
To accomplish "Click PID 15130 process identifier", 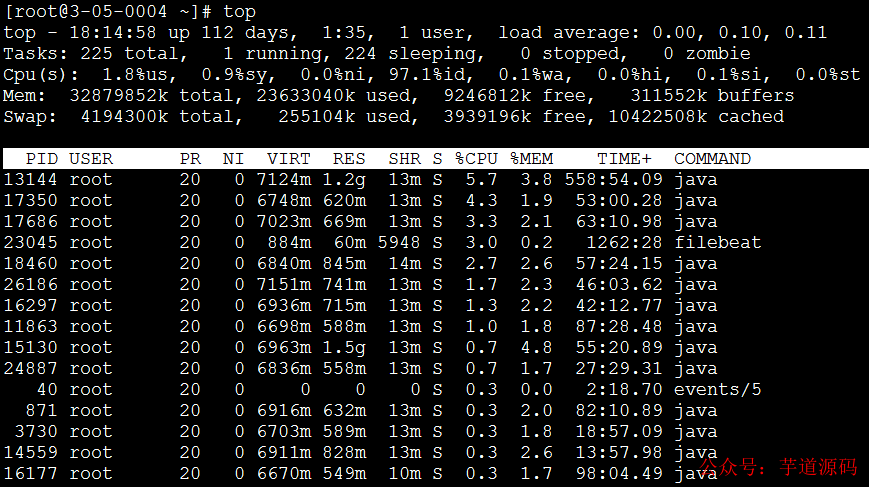I will point(30,348).
